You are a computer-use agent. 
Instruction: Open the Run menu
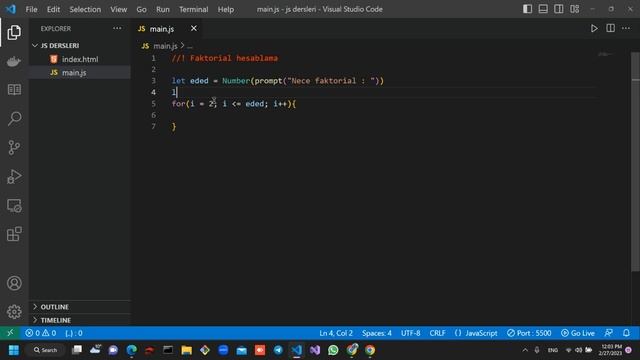162,9
